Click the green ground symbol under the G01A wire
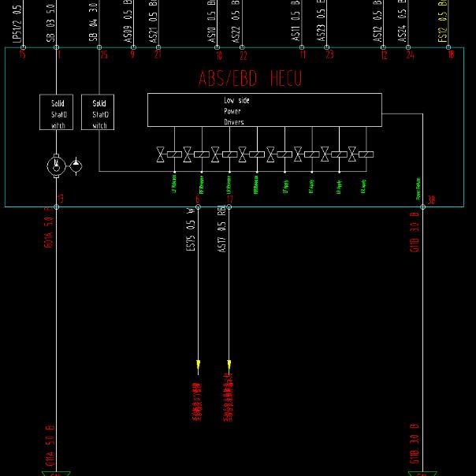 56,474
